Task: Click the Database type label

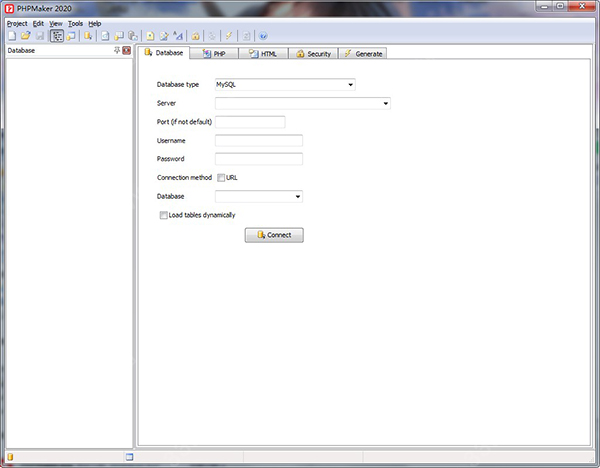Action: click(x=178, y=85)
